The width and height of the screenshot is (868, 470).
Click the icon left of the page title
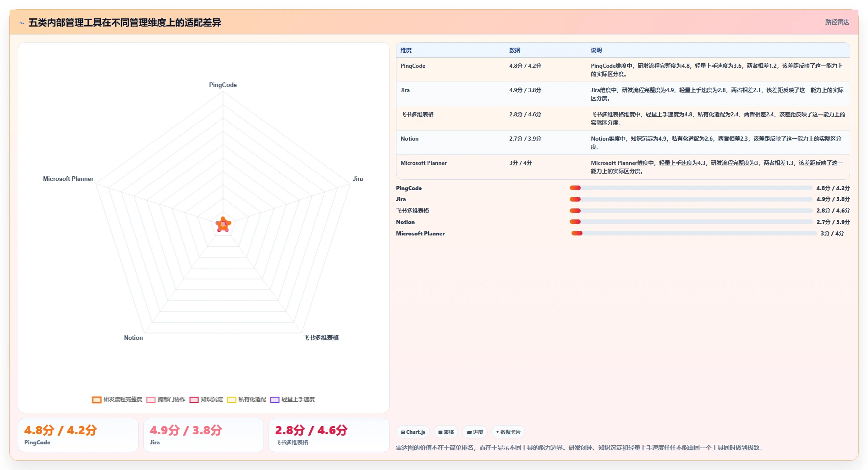(22, 23)
